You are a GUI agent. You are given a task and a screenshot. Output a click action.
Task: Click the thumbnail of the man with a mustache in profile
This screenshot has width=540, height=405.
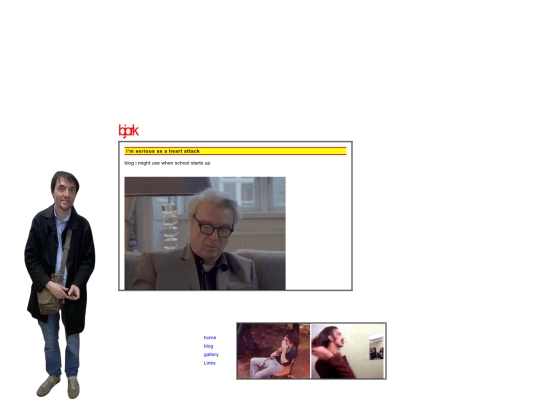(348, 351)
